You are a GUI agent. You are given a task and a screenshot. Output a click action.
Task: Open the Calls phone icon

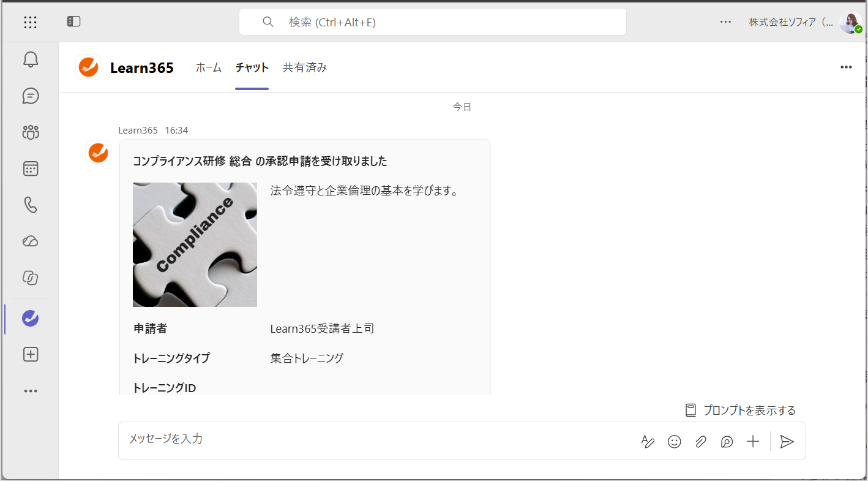(31, 205)
